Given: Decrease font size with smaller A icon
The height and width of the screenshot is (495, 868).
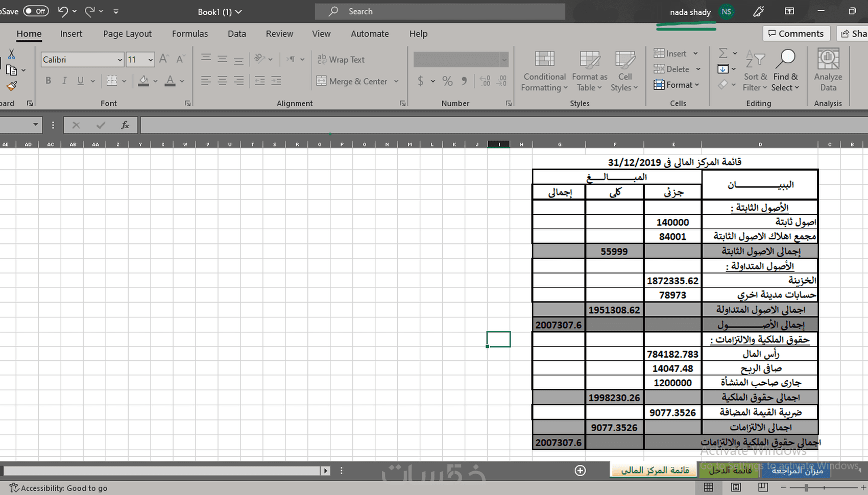Looking at the screenshot, I should tap(181, 59).
